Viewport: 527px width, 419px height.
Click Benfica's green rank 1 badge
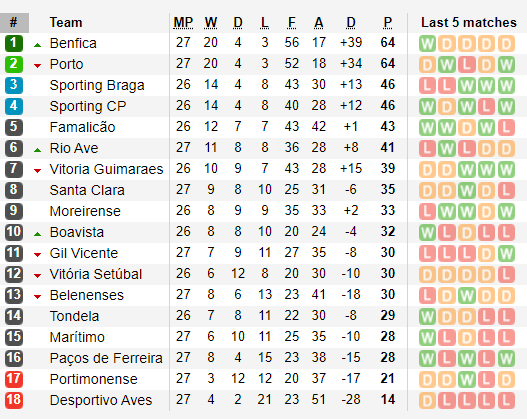pyautogui.click(x=14, y=43)
